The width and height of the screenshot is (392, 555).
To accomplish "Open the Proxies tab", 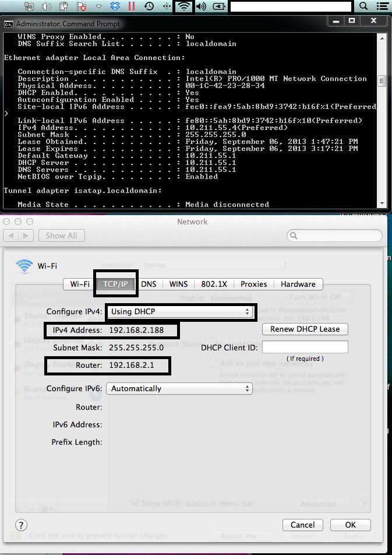I will pyautogui.click(x=254, y=284).
